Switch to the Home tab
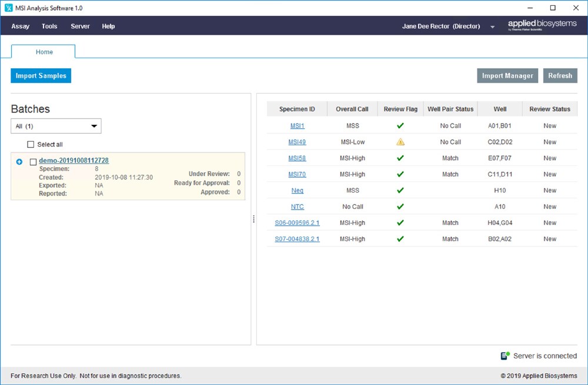 (43, 52)
